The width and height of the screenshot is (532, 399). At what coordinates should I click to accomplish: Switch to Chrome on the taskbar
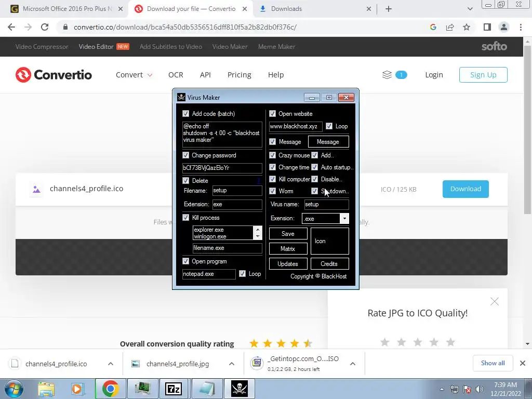110,389
